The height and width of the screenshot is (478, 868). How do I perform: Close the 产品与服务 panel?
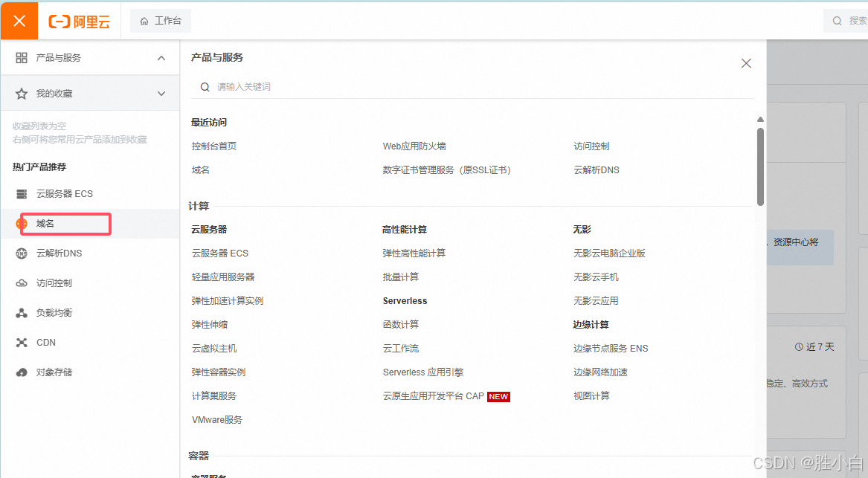[746, 64]
